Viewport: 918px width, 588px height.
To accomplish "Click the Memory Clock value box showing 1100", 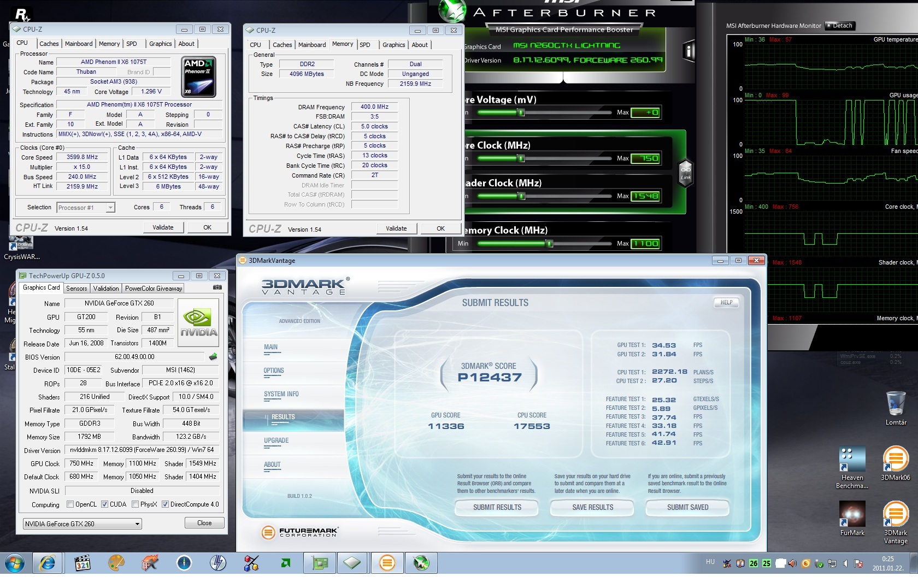I will coord(646,244).
